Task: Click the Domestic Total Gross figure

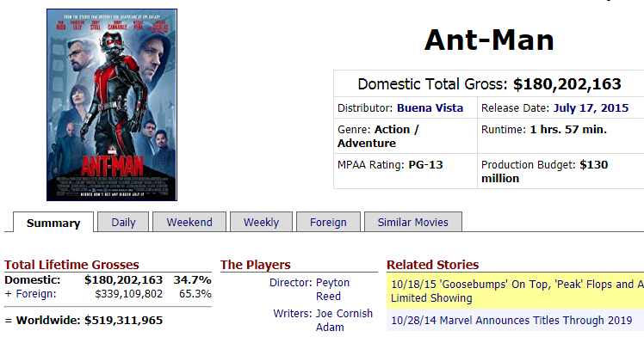Action: [567, 84]
